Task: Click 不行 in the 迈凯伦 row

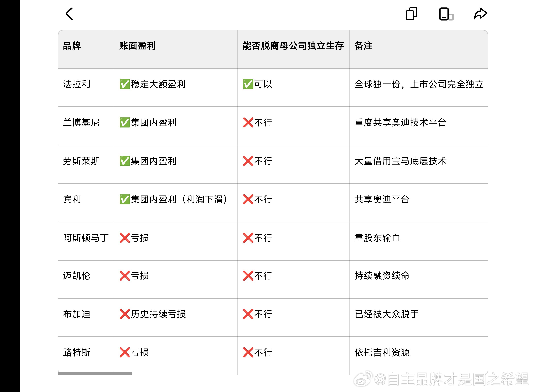Action: point(257,276)
